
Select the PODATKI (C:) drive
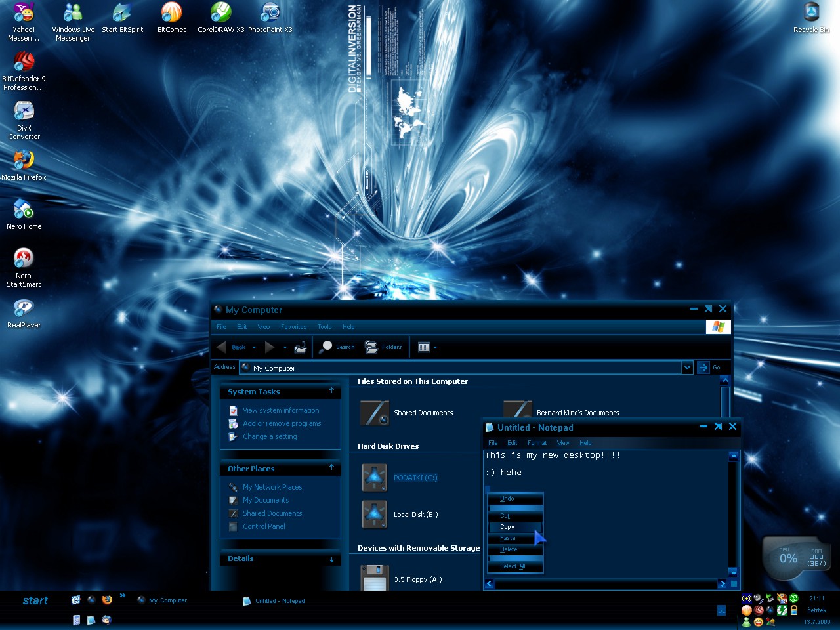pyautogui.click(x=400, y=478)
